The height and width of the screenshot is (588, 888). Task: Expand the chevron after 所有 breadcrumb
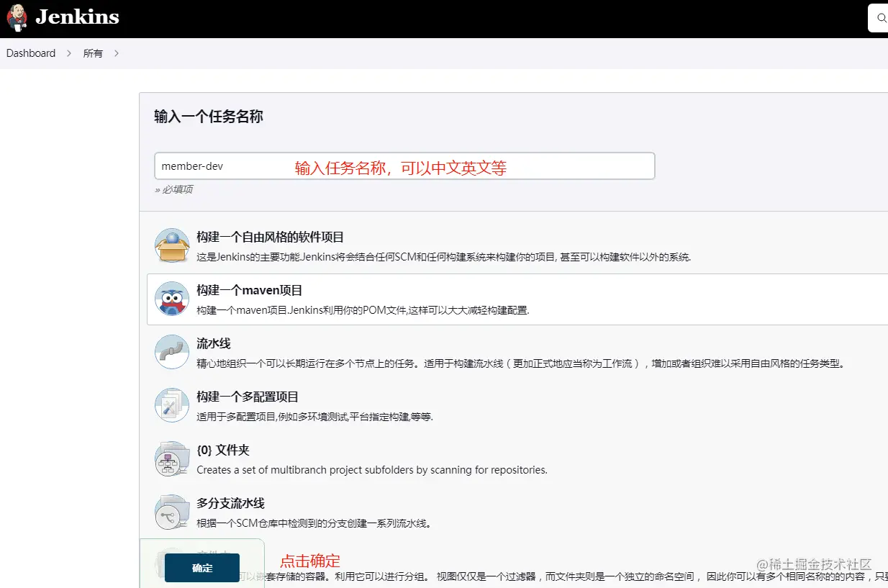(117, 53)
